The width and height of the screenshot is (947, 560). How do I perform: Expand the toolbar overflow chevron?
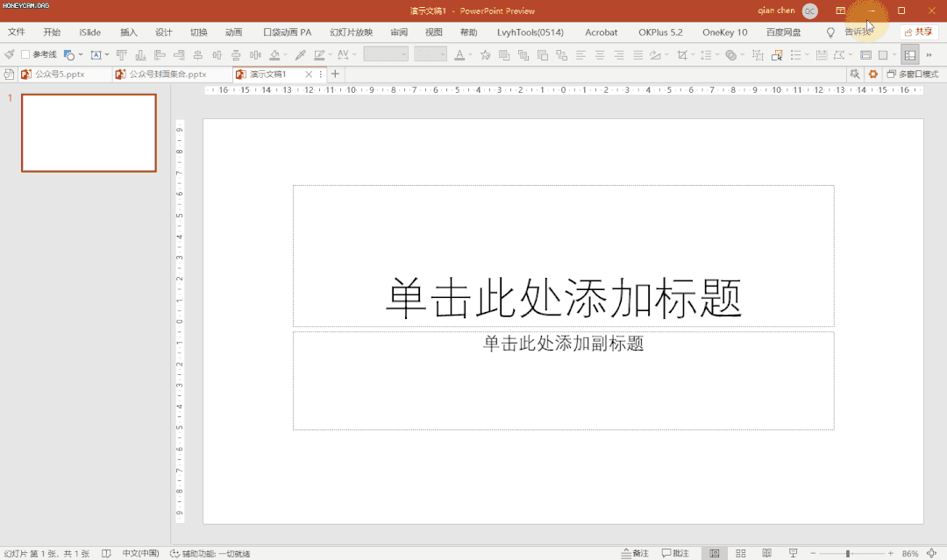click(929, 54)
